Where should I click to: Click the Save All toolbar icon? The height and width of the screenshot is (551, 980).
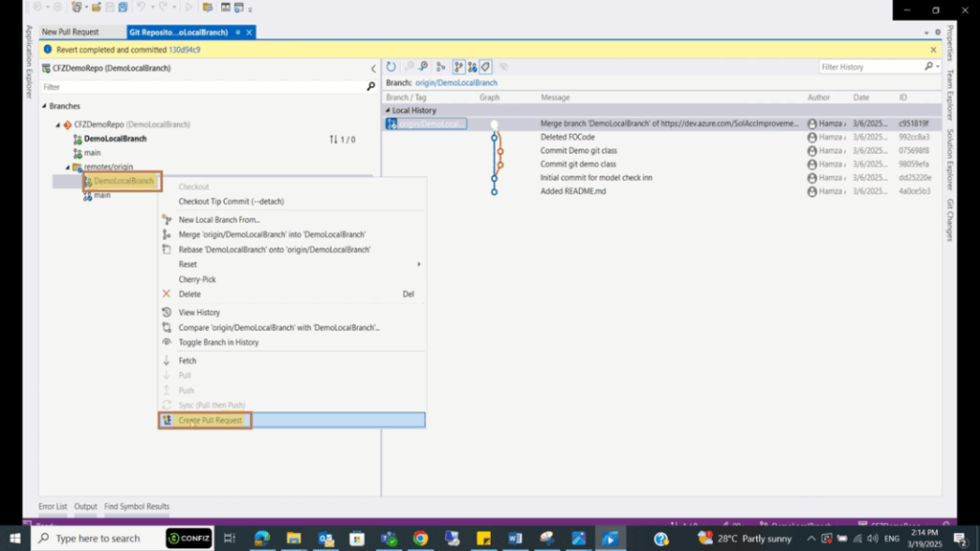pyautogui.click(x=123, y=8)
